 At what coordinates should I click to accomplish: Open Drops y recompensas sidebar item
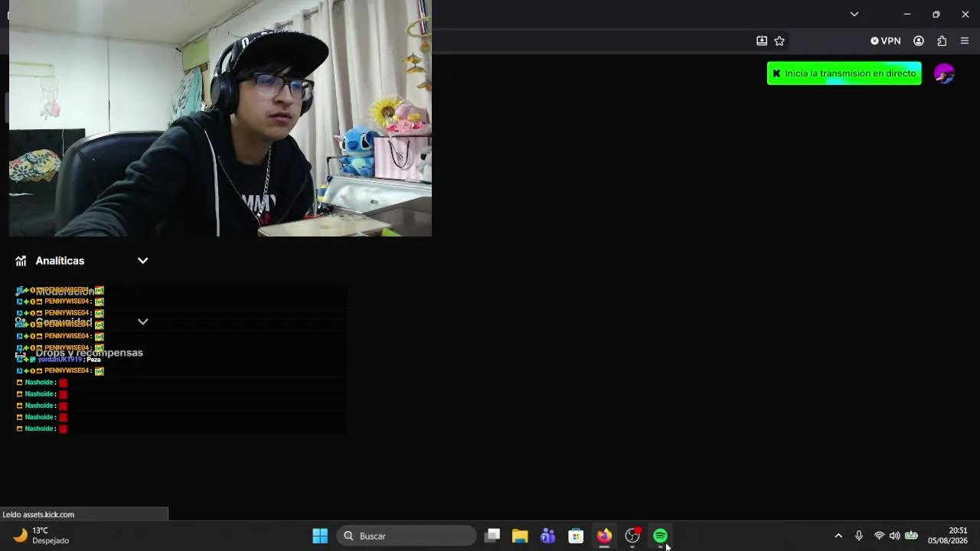[89, 353]
